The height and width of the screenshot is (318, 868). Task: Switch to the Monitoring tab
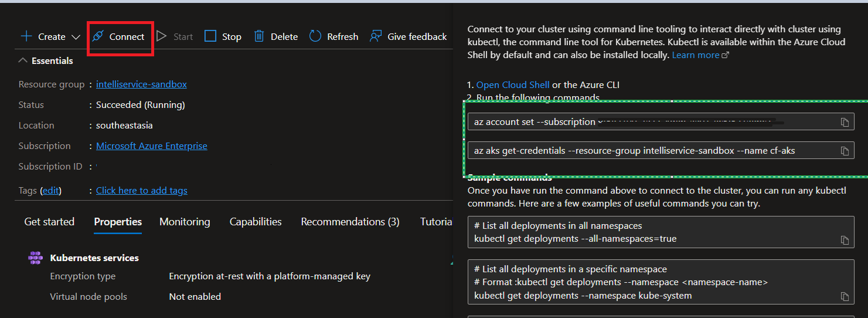(x=185, y=222)
